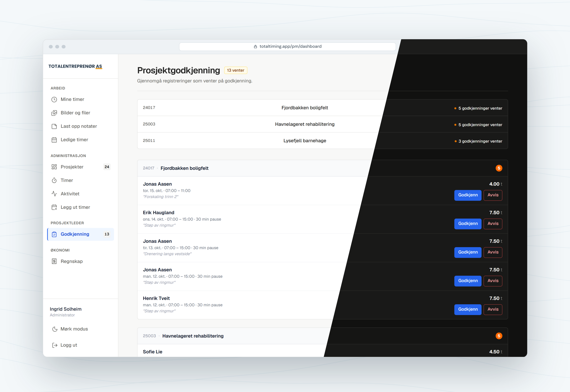Approve Jonas Aasen's tir. 13. okt. entry

(x=468, y=252)
